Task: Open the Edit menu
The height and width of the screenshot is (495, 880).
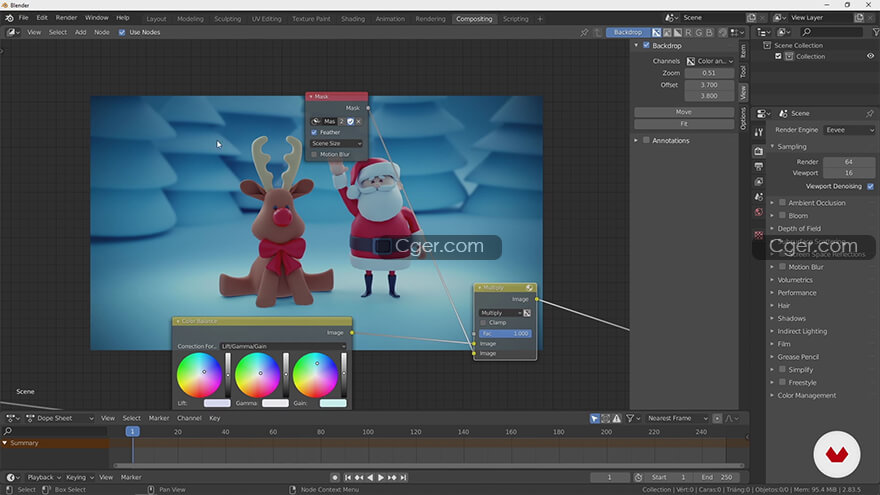Action: coord(42,18)
